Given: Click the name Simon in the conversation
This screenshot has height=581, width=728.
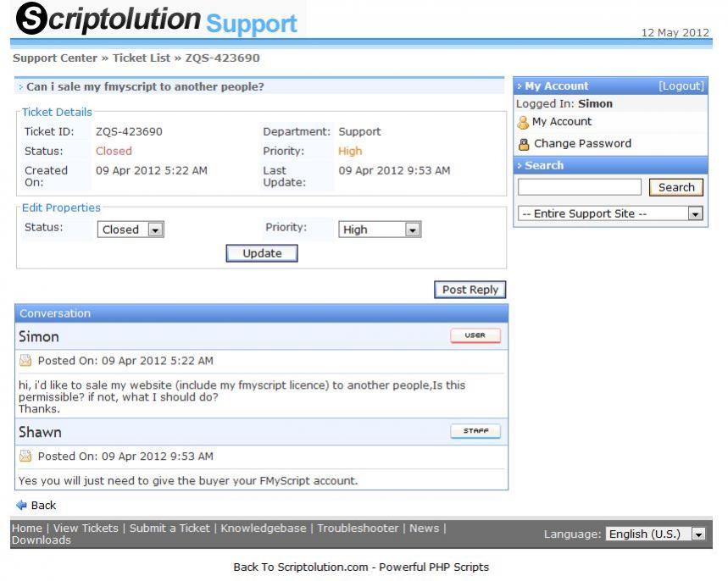Looking at the screenshot, I should coord(38,336).
